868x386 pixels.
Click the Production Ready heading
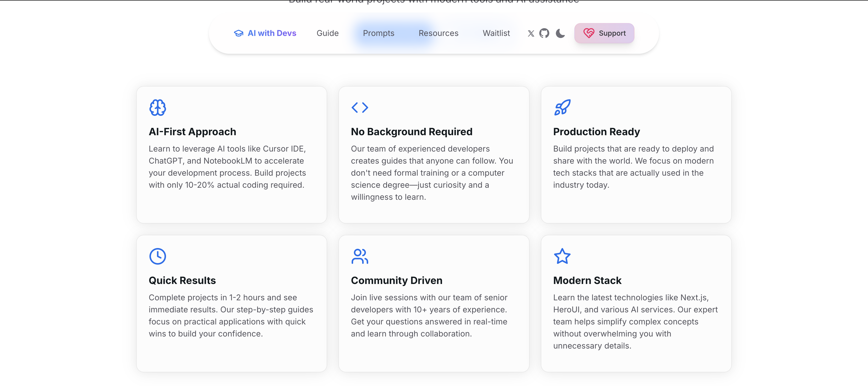click(x=596, y=131)
